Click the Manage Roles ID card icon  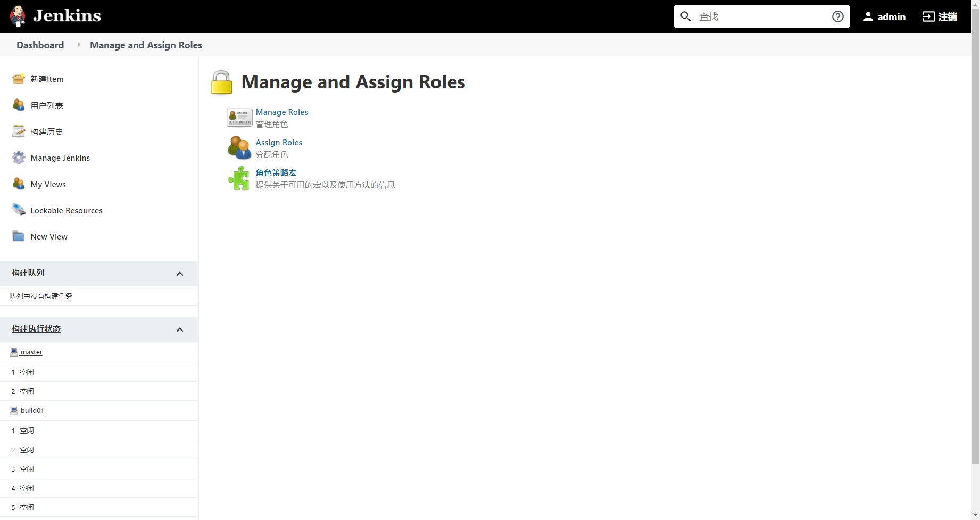click(239, 117)
